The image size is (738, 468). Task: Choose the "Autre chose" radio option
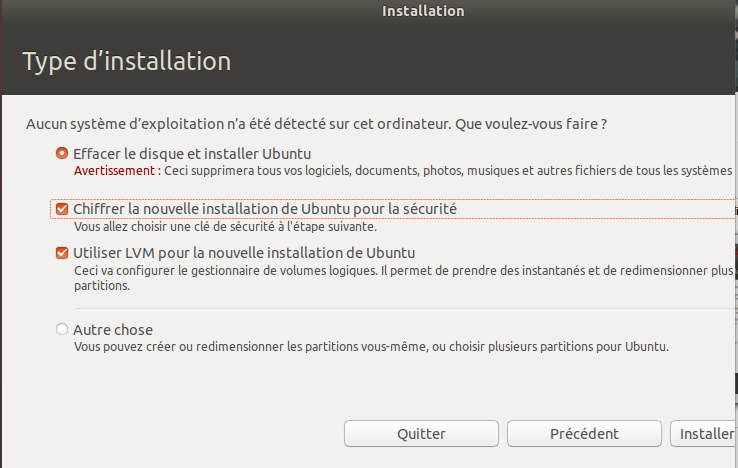point(62,329)
